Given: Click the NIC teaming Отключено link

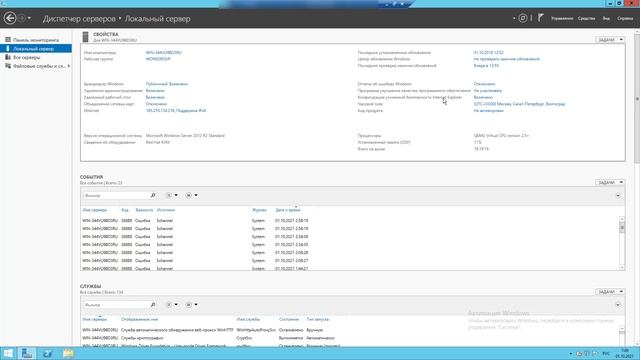Looking at the screenshot, I should pyautogui.click(x=156, y=104).
